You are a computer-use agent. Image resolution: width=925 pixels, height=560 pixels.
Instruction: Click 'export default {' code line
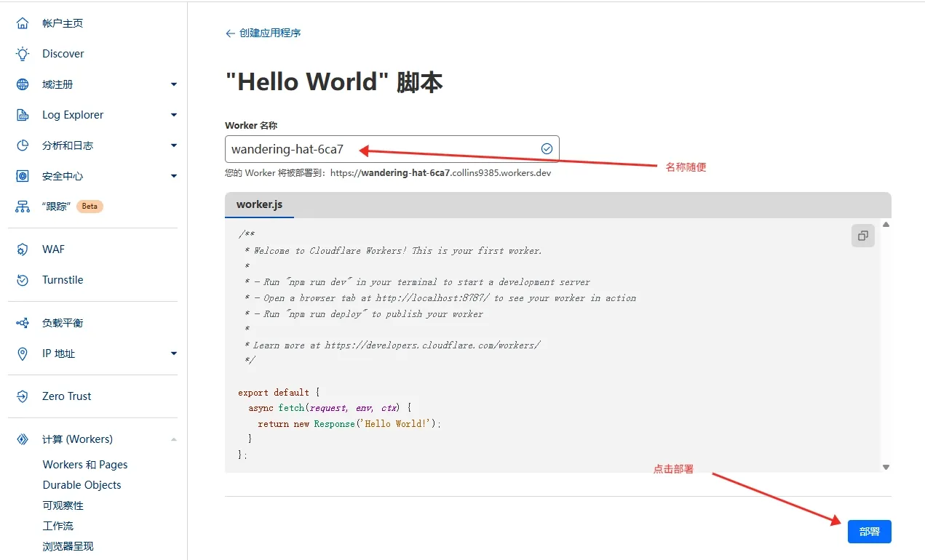point(279,393)
